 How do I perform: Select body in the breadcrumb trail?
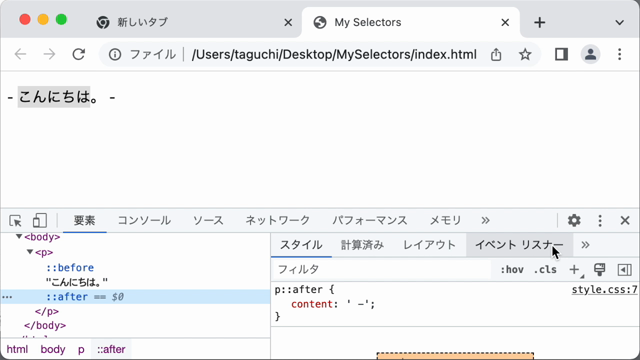coord(53,349)
